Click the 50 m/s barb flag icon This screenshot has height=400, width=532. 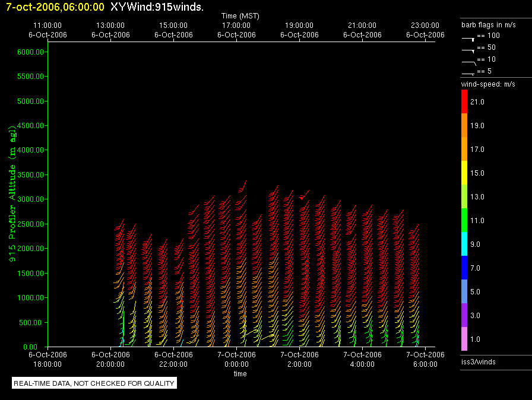click(468, 51)
